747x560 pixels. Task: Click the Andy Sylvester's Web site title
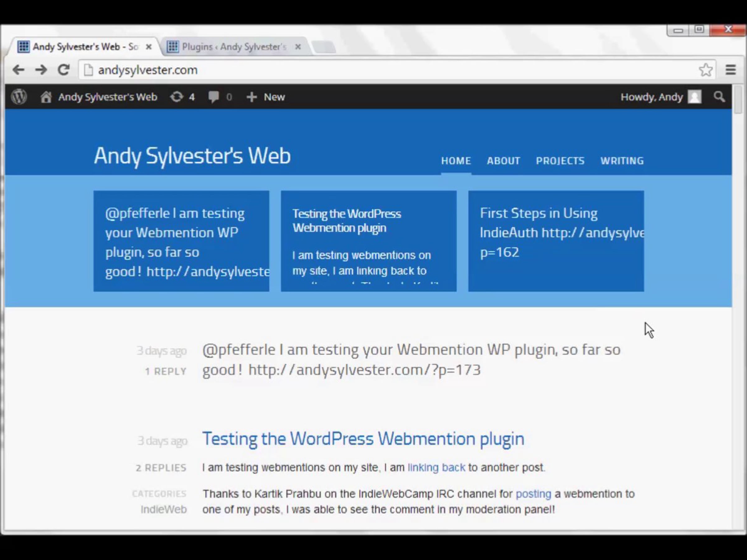tap(192, 156)
